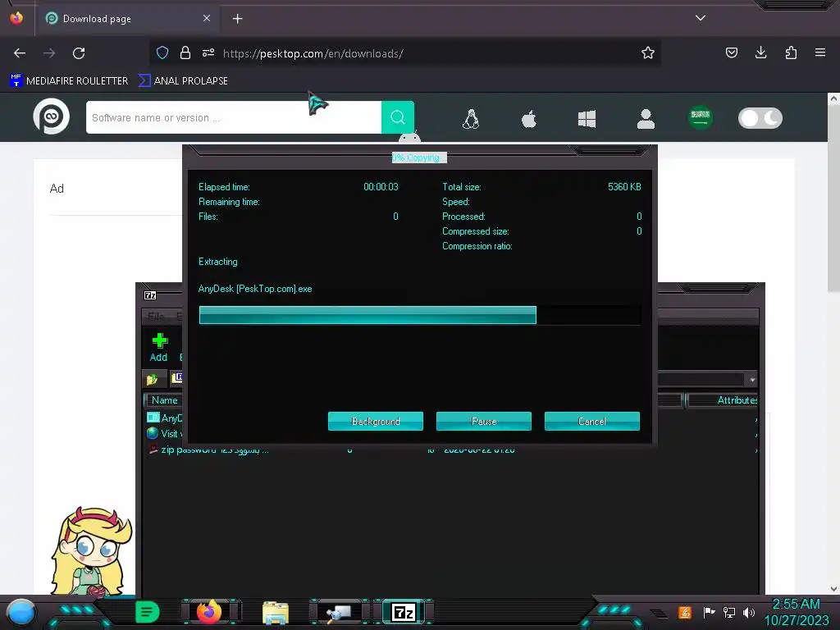Click the extraction progress bar
Image resolution: width=840 pixels, height=630 pixels.
click(420, 315)
